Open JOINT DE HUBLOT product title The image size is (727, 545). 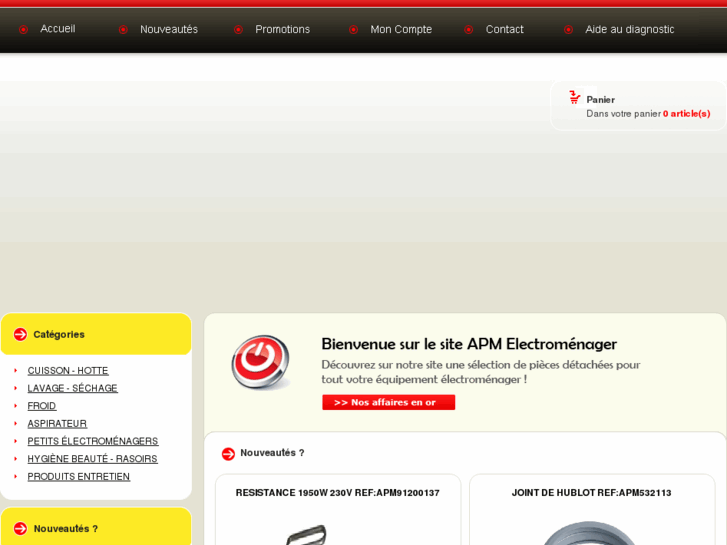(x=591, y=493)
